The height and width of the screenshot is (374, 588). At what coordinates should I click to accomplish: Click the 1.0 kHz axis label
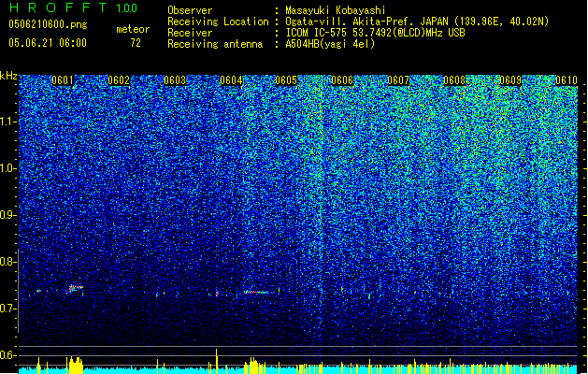pyautogui.click(x=8, y=168)
